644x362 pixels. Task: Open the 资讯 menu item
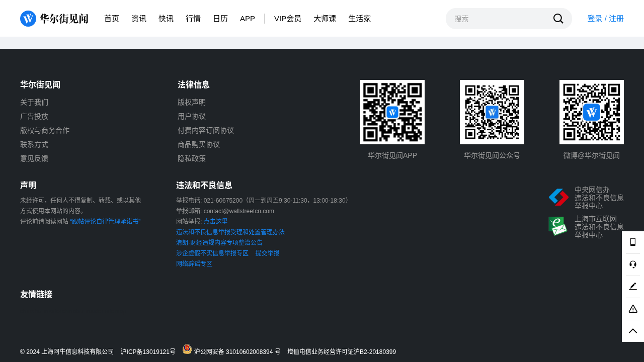(x=139, y=19)
